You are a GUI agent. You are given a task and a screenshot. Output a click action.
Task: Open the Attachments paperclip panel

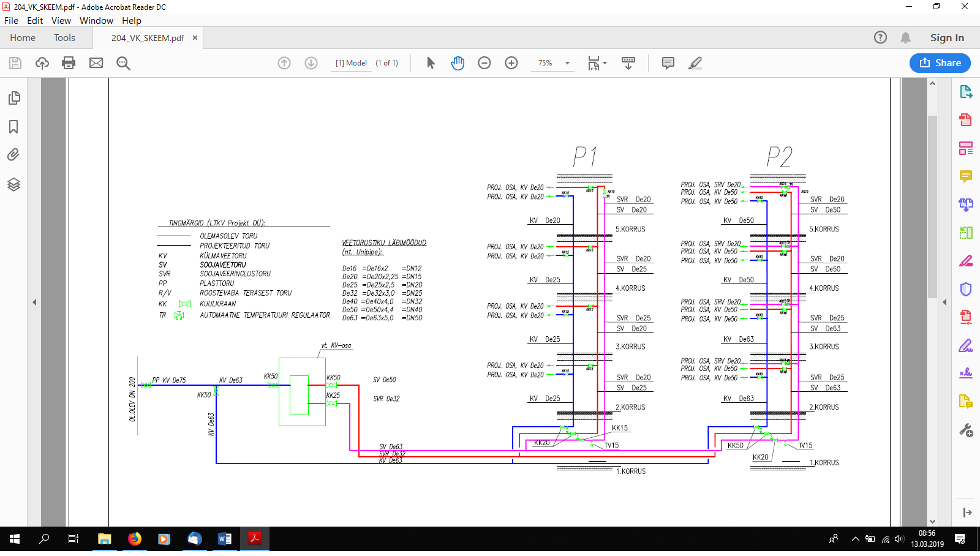13,155
